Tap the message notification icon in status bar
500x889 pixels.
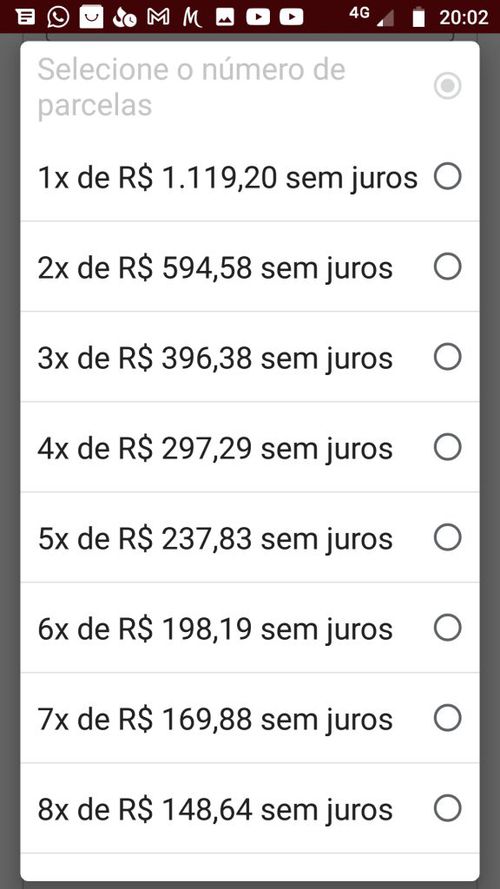(25, 17)
